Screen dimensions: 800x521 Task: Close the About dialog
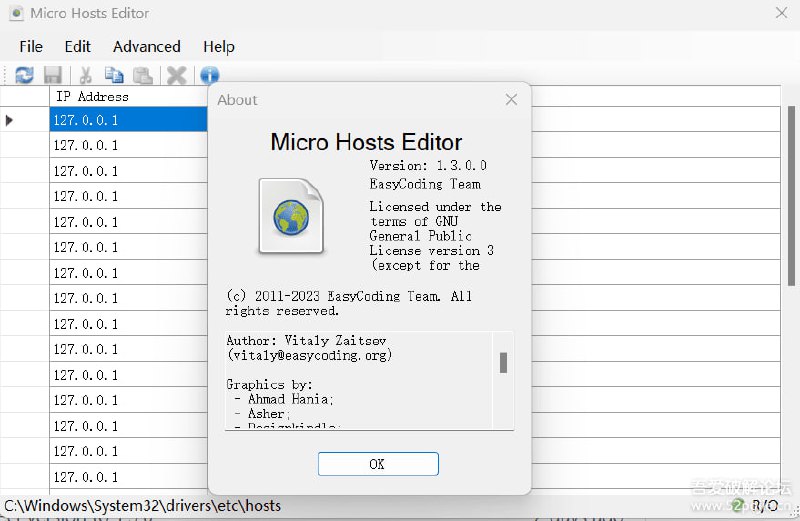point(511,100)
